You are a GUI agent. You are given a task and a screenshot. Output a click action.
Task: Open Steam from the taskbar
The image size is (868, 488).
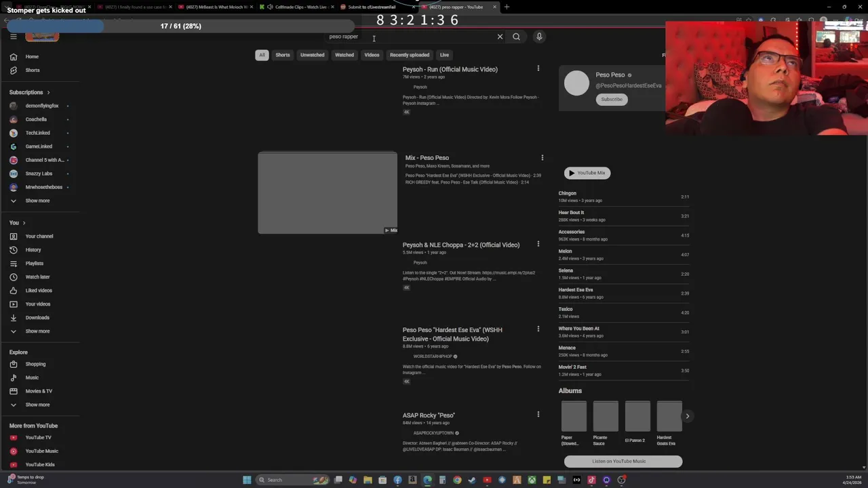(472, 480)
